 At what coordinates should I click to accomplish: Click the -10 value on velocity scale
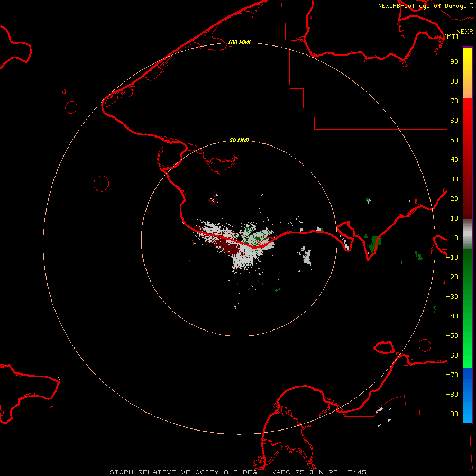pos(452,258)
